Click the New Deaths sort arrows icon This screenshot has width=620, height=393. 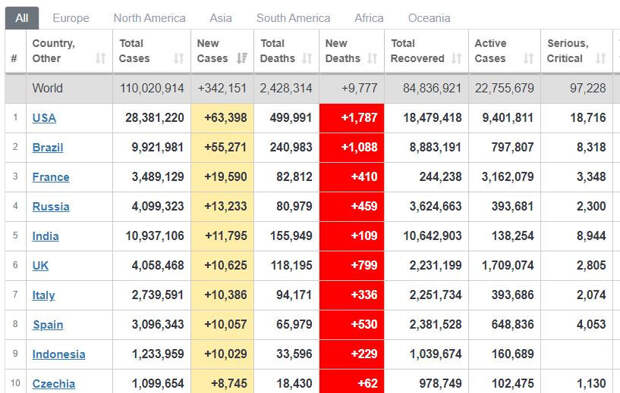click(x=372, y=59)
